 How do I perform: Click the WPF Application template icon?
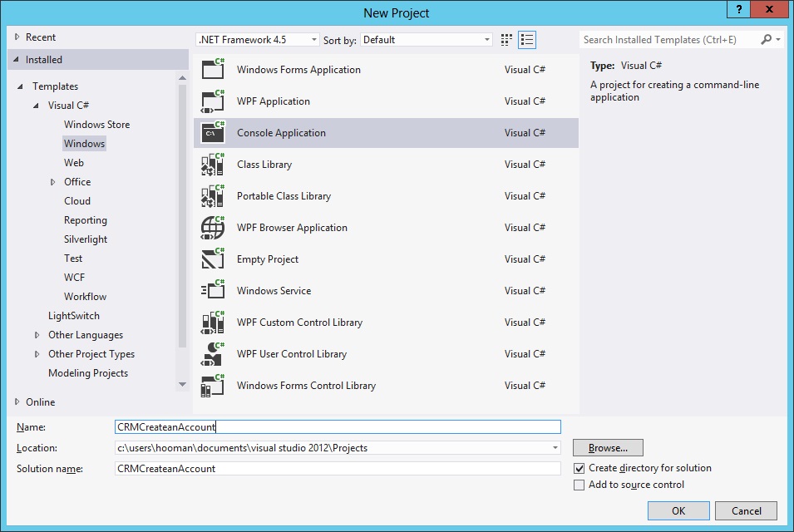213,101
